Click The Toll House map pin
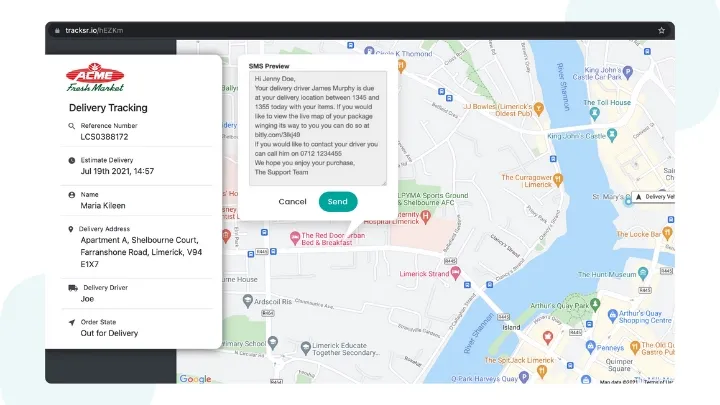 pyautogui.click(x=595, y=113)
